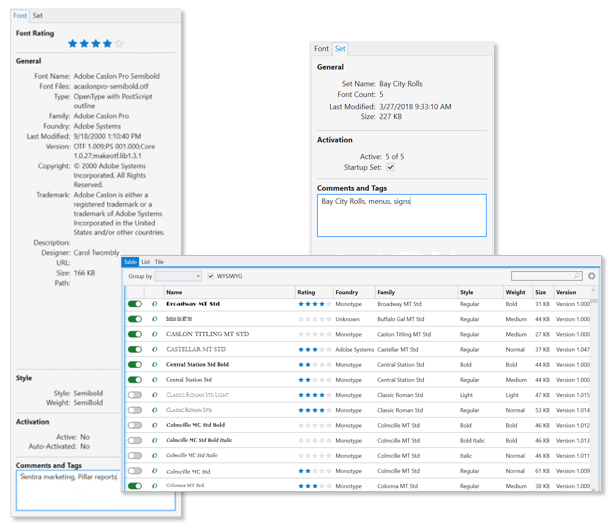
Task: Click the OpenType icon for Castellar MT Std
Action: coord(155,349)
